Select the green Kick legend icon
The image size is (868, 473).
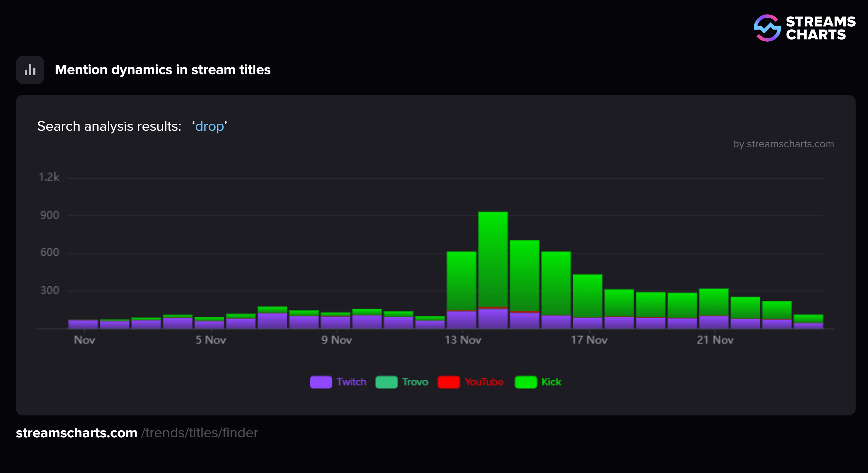(526, 382)
